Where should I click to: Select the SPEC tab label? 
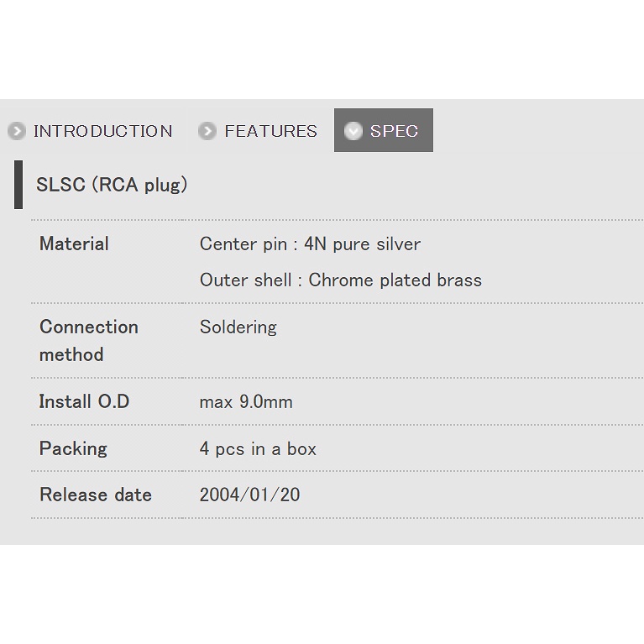(x=394, y=131)
